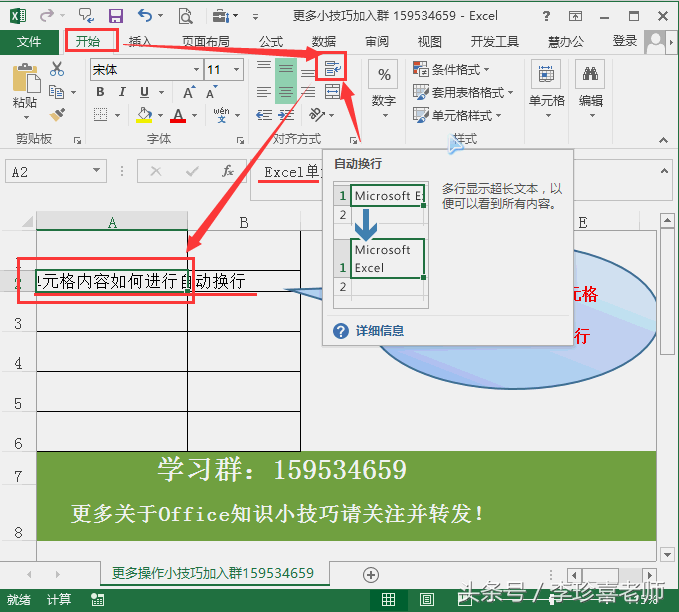This screenshot has height=612, width=679.
Task: Click the Undo arrow icon
Action: pos(145,16)
